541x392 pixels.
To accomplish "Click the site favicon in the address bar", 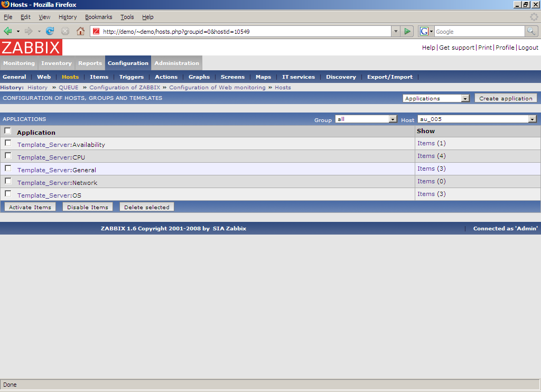I will pos(96,31).
